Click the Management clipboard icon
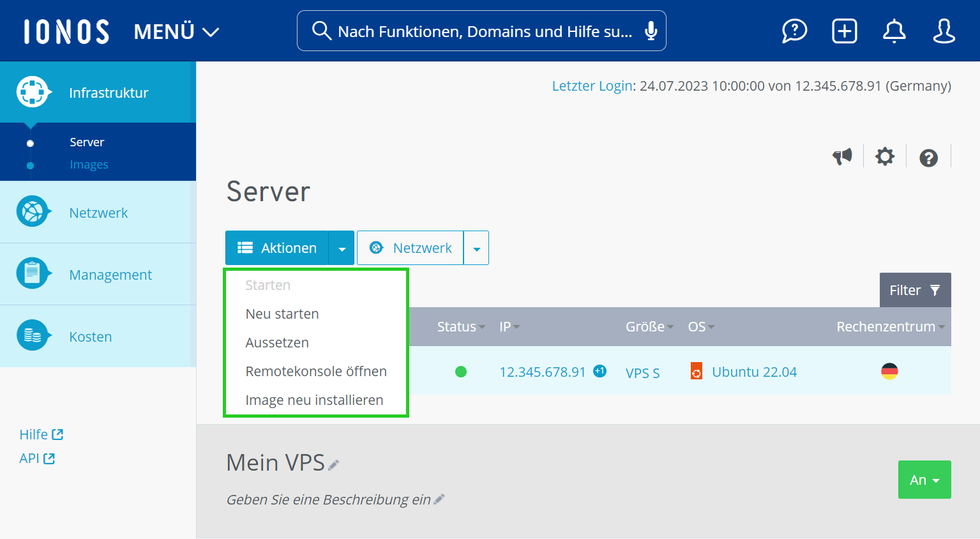980x539 pixels. click(x=33, y=273)
